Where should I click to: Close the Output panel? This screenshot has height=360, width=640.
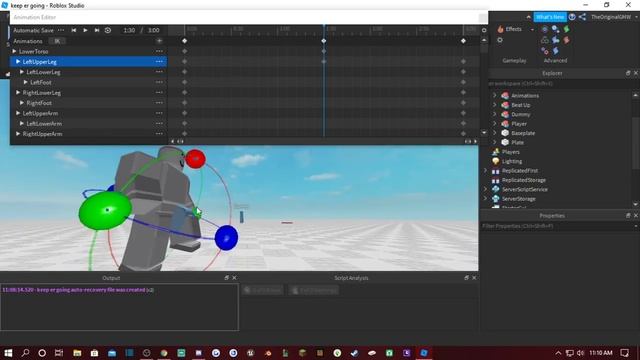(234, 278)
